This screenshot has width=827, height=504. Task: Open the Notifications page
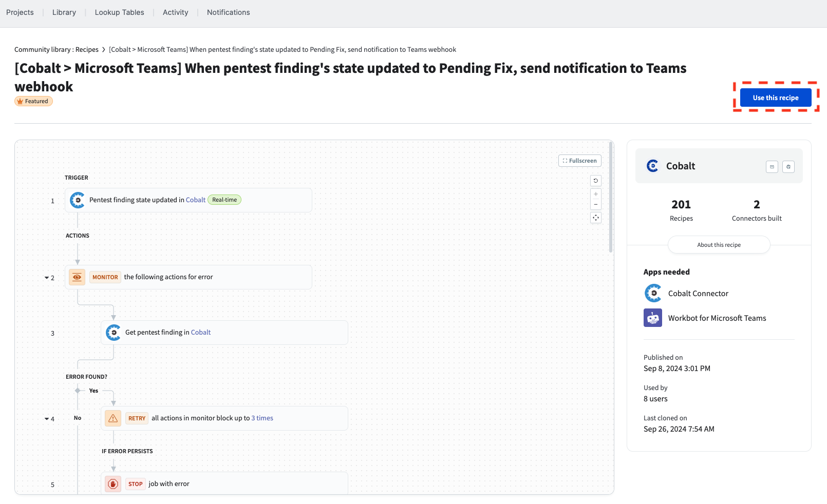tap(229, 12)
